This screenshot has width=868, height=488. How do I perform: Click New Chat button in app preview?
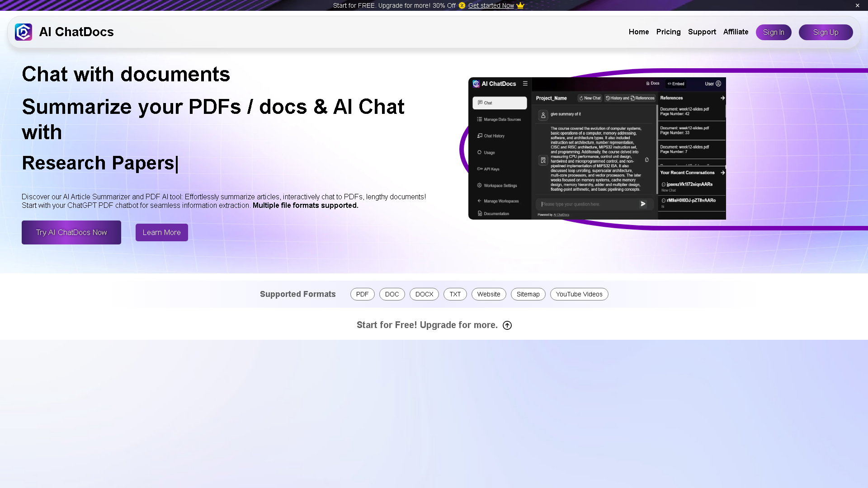590,98
